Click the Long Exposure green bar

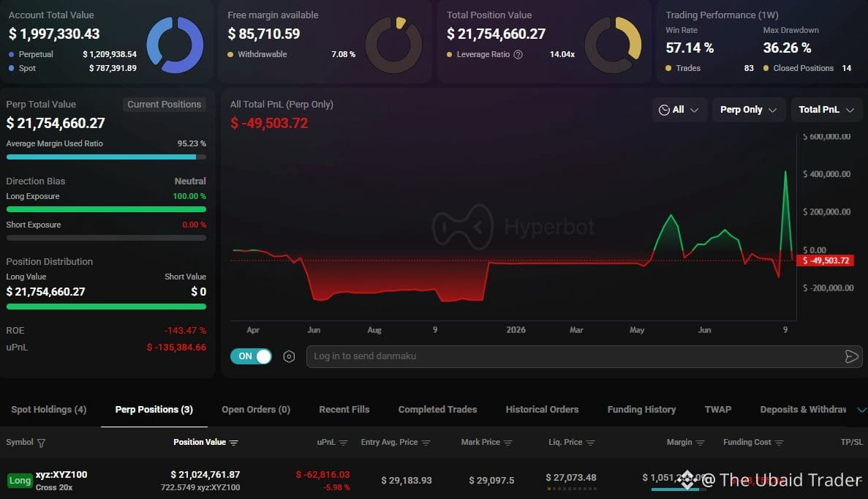point(106,209)
